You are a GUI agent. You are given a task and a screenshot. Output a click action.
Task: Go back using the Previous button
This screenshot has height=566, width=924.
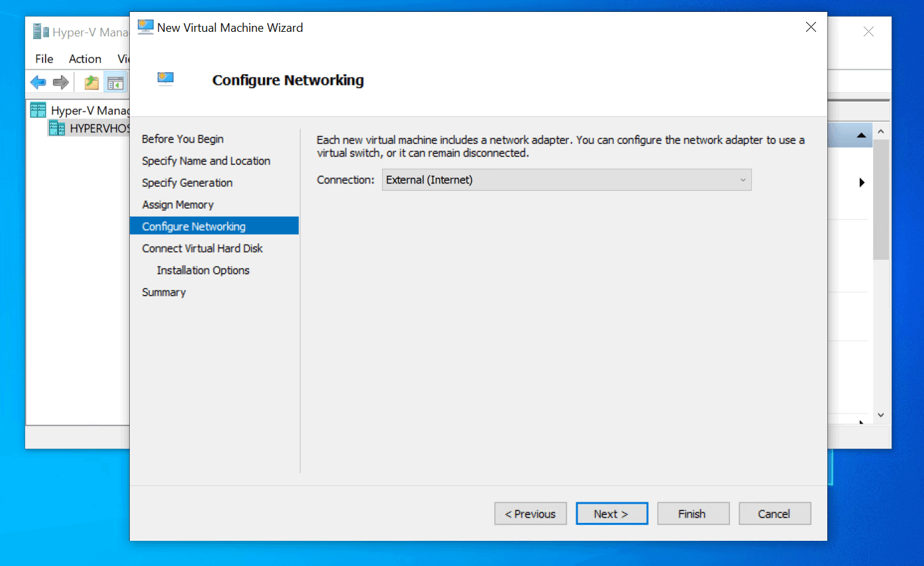[x=530, y=513]
